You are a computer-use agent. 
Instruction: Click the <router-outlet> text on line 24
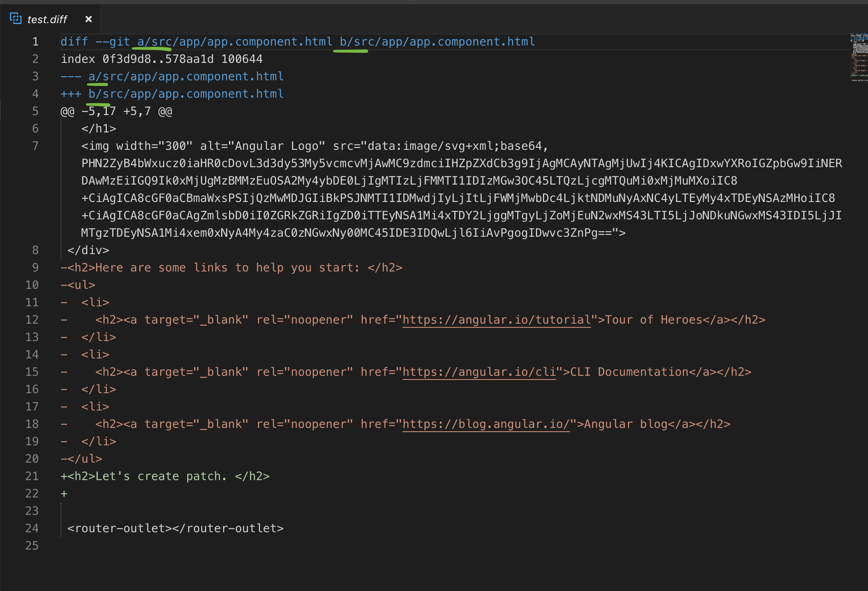pyautogui.click(x=176, y=528)
